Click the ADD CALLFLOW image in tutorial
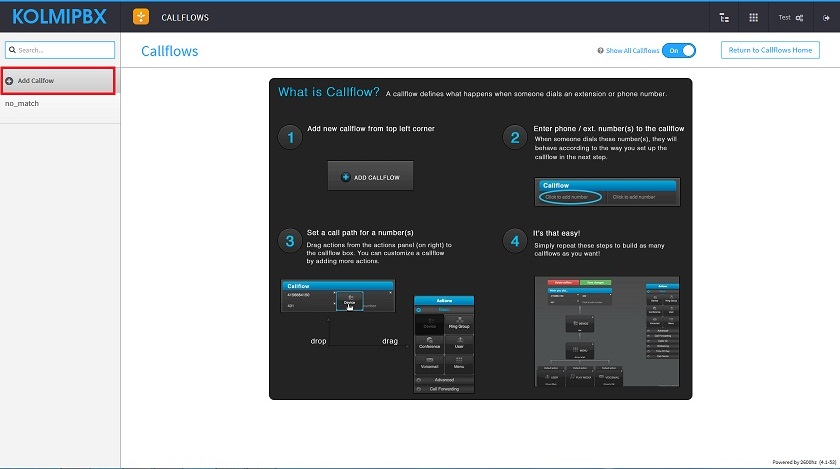Viewport: 840px width, 469px height. 370,176
